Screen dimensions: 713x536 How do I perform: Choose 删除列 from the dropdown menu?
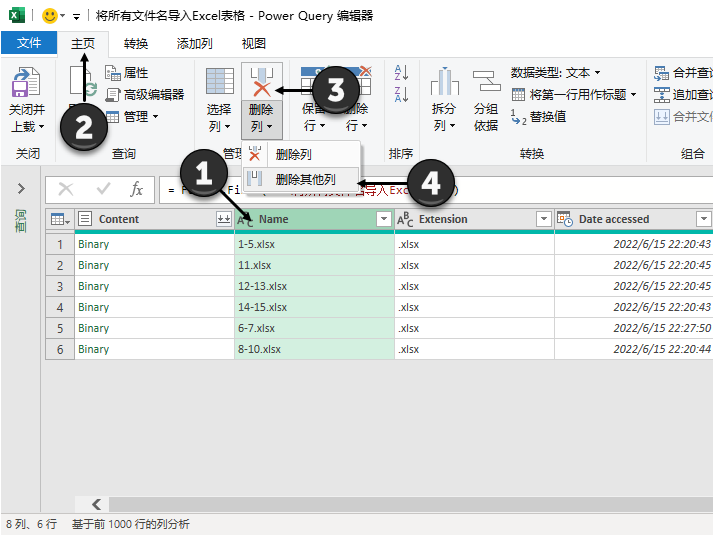click(301, 155)
